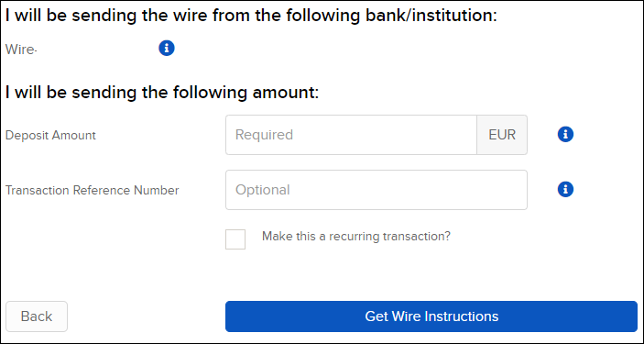Click the 'Transaction Reference Number' label text
This screenshot has height=344, width=644.
(x=92, y=190)
